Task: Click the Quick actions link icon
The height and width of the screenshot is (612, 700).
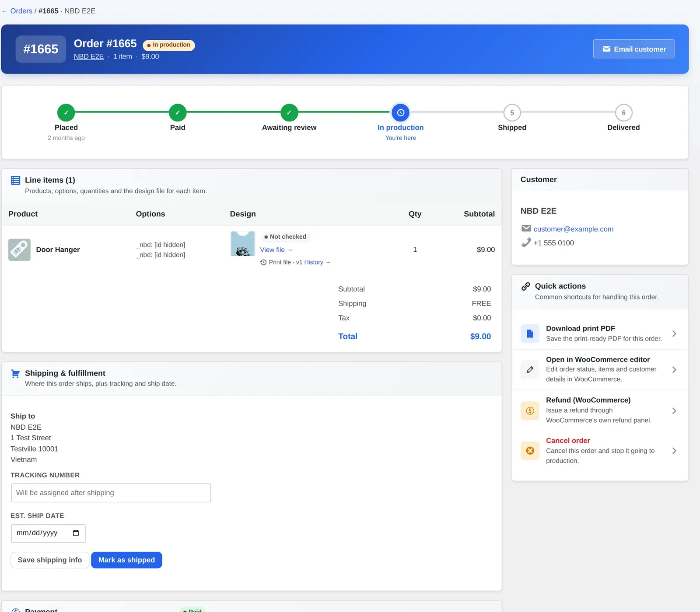Action: [526, 286]
